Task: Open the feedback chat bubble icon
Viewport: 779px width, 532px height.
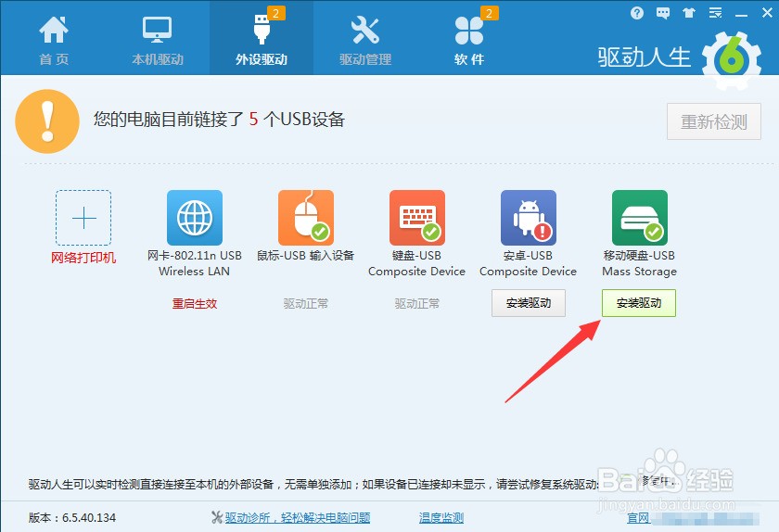Action: point(663,13)
